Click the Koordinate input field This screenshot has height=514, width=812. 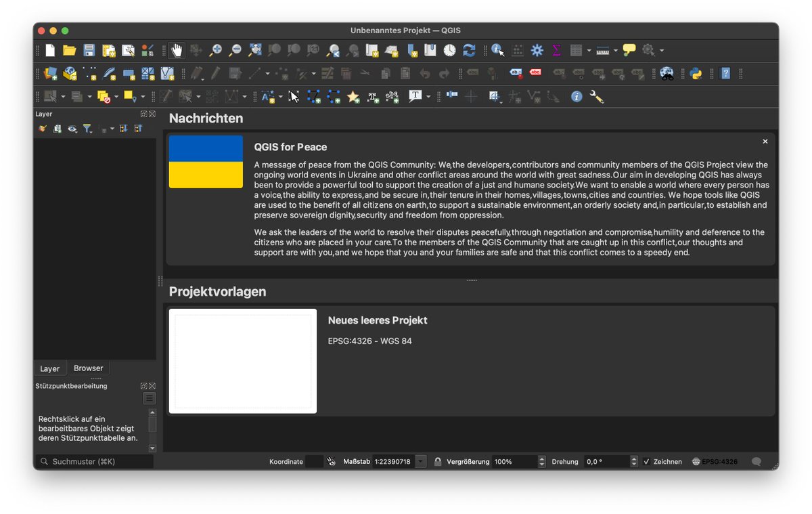pos(314,462)
